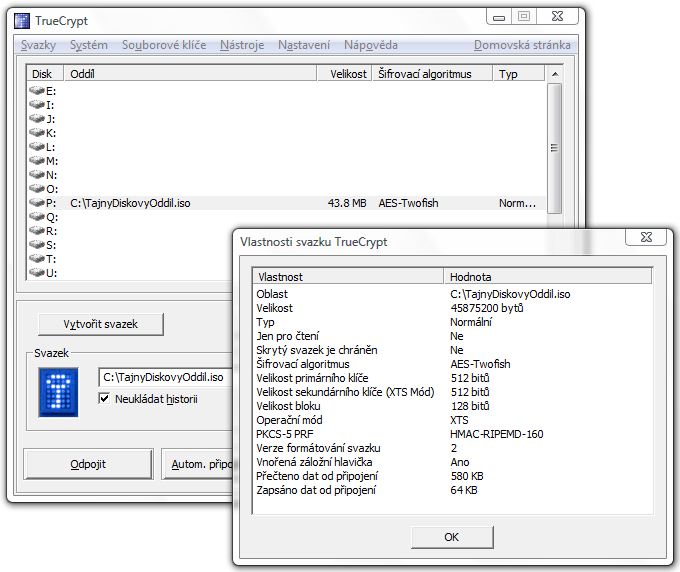This screenshot has height=572, width=680.
Task: Open the Nastavení menu
Action: click(x=304, y=45)
